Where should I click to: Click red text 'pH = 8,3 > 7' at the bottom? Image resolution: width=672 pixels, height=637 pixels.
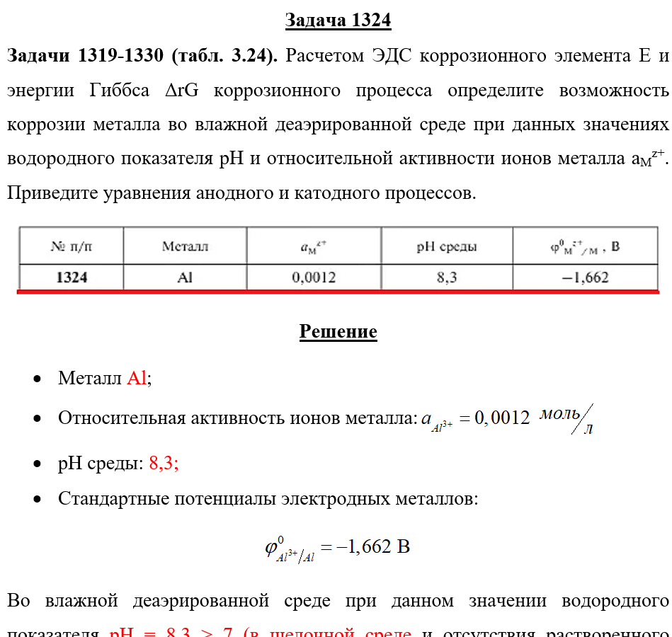coord(171,631)
